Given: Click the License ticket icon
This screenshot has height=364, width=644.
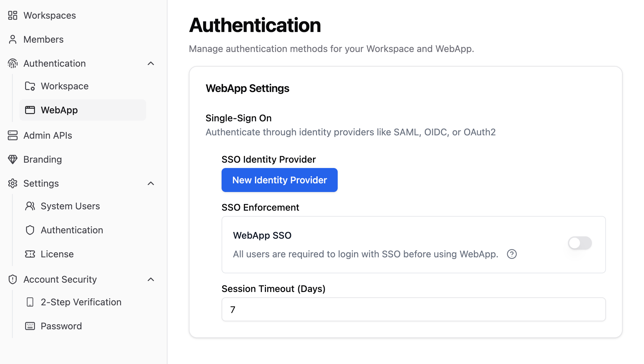Looking at the screenshot, I should point(30,254).
